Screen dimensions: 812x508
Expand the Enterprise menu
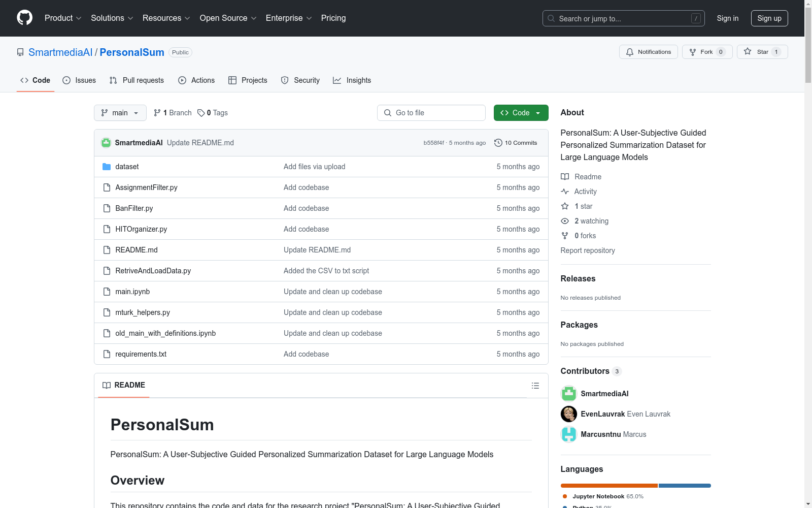tap(289, 18)
